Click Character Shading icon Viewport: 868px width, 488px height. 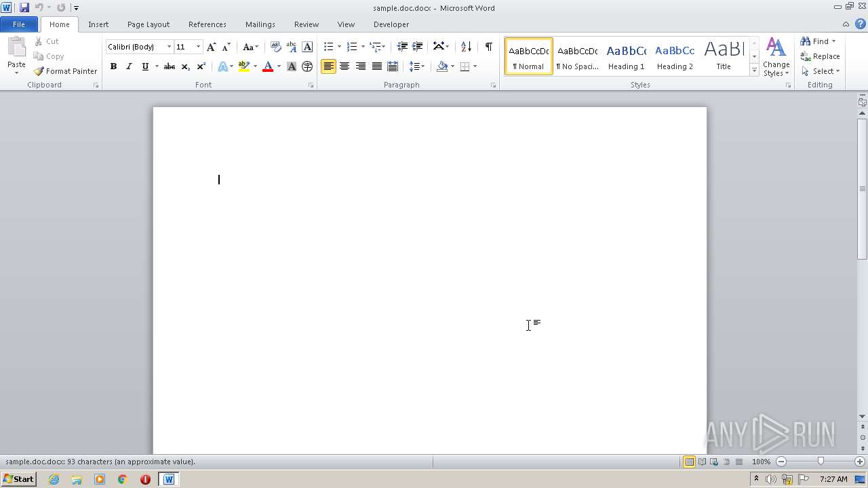pyautogui.click(x=292, y=66)
